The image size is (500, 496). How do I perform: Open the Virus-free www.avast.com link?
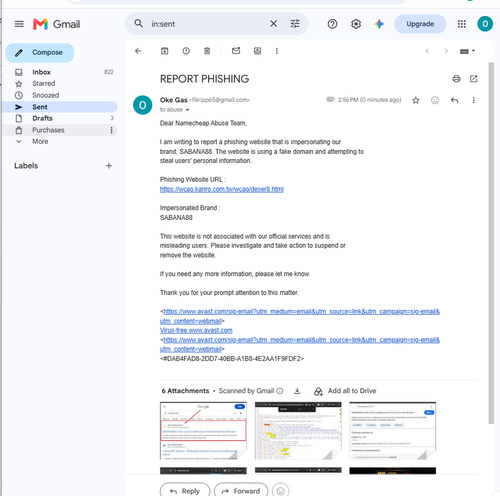tap(196, 330)
